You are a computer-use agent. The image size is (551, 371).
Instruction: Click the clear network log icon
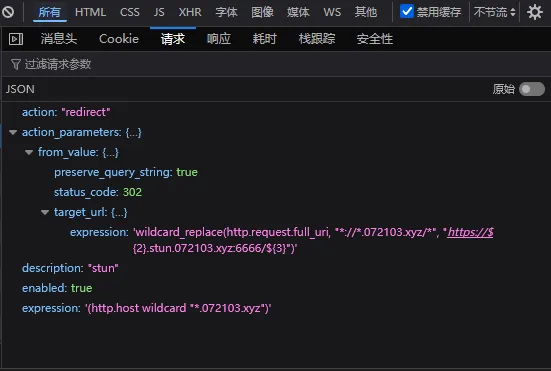pyautogui.click(x=8, y=12)
